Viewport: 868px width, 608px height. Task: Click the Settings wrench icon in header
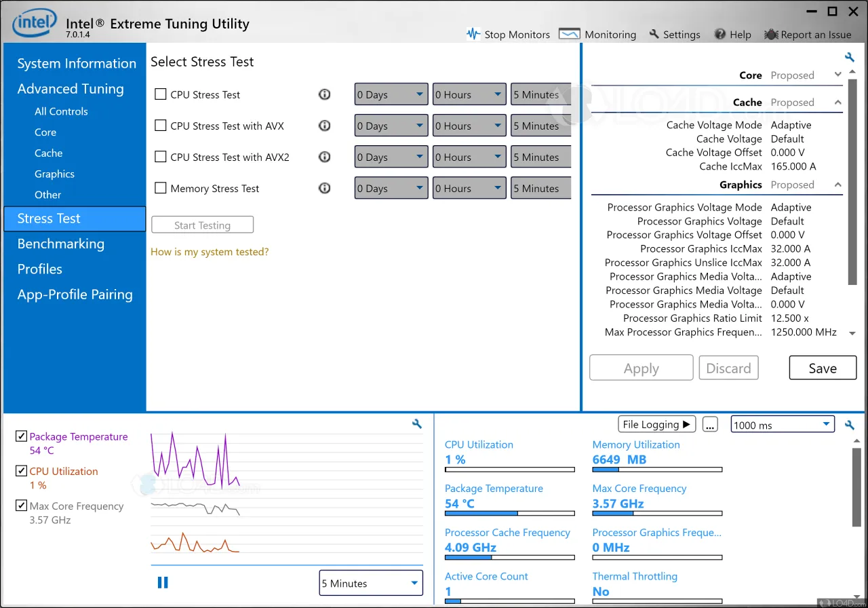pyautogui.click(x=654, y=34)
